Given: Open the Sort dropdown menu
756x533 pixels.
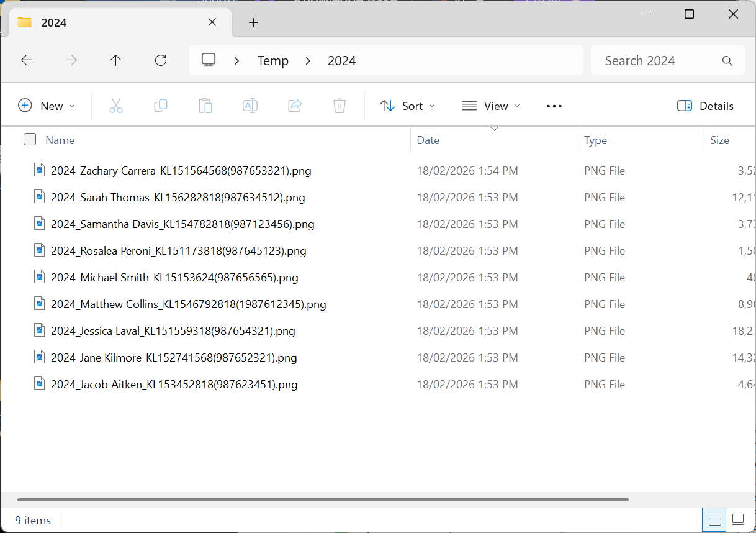Looking at the screenshot, I should point(407,106).
